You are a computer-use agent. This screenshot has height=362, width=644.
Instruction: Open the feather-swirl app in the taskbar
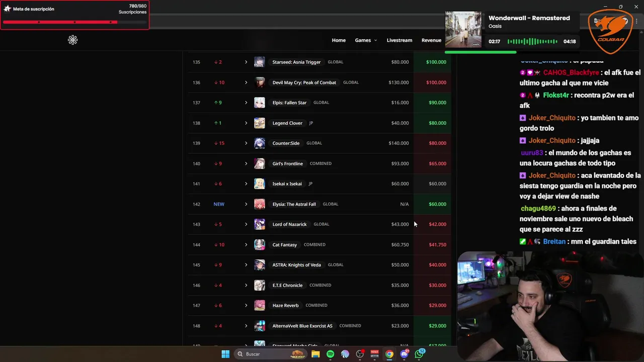pos(345,354)
